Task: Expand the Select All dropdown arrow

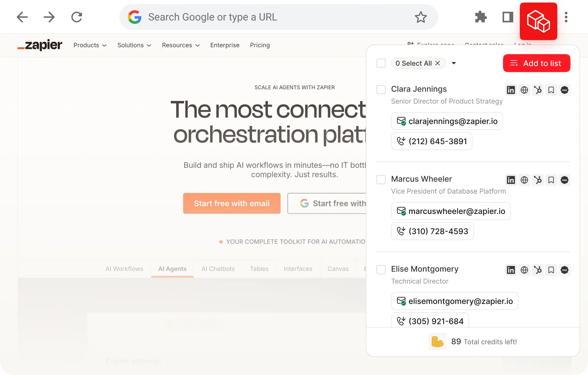Action: [x=454, y=63]
